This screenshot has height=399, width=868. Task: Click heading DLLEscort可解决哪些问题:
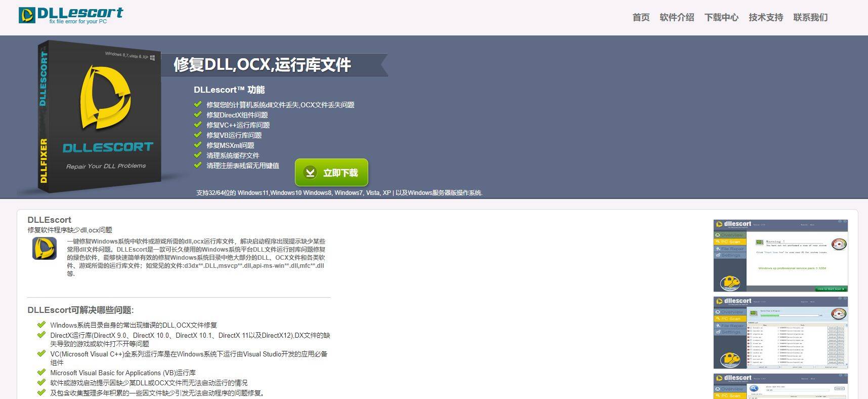pyautogui.click(x=80, y=310)
